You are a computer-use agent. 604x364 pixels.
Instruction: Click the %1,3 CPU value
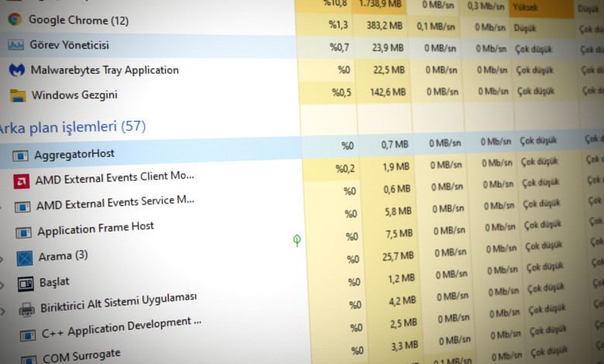coord(338,25)
